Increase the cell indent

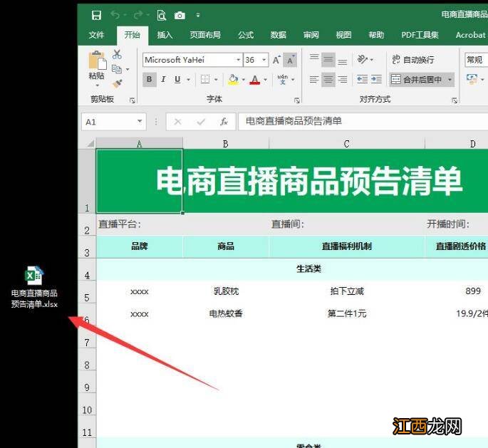(376, 79)
